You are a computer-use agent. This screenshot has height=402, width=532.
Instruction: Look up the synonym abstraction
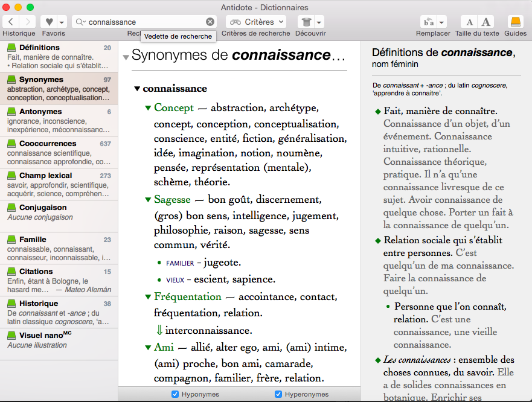click(237, 108)
